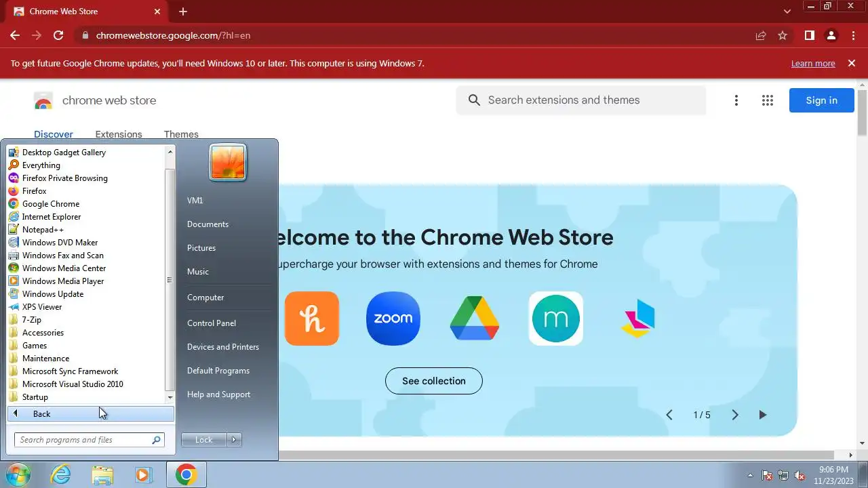Open Default Programs
This screenshot has width=868, height=488.
[218, 371]
